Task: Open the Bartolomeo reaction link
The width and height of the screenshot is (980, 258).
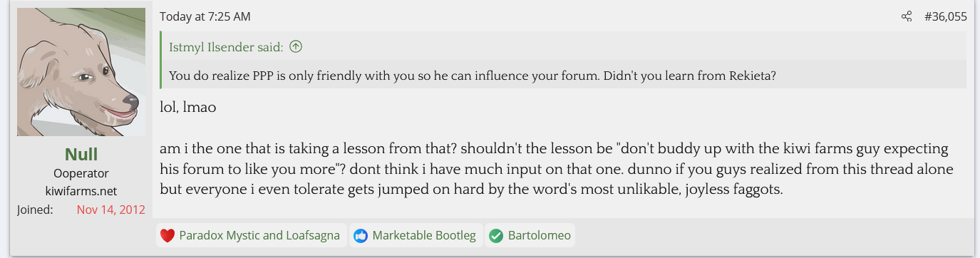Action: (x=540, y=235)
